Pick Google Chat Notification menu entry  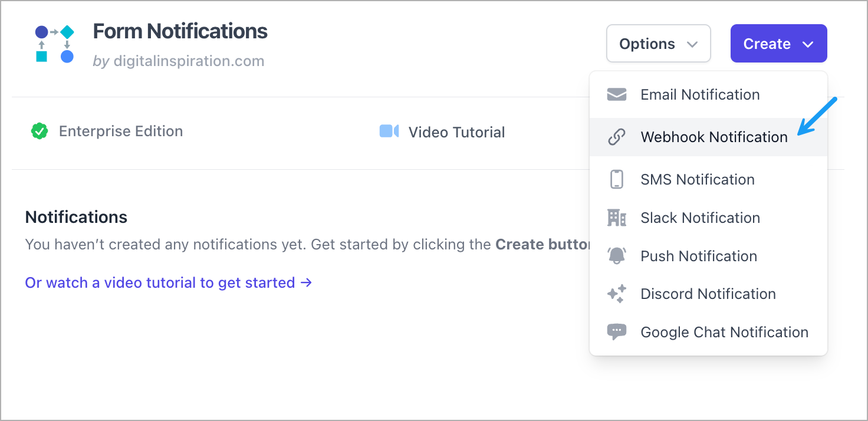click(724, 331)
